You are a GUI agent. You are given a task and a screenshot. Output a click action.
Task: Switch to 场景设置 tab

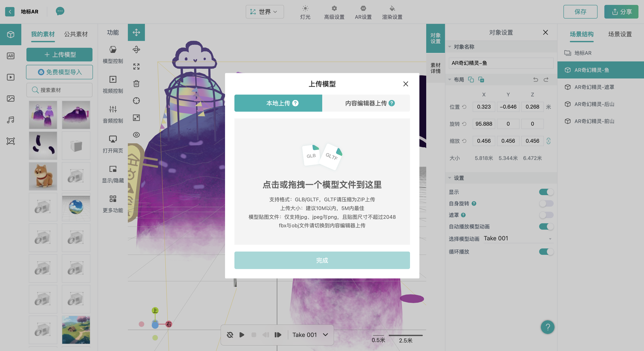point(620,34)
